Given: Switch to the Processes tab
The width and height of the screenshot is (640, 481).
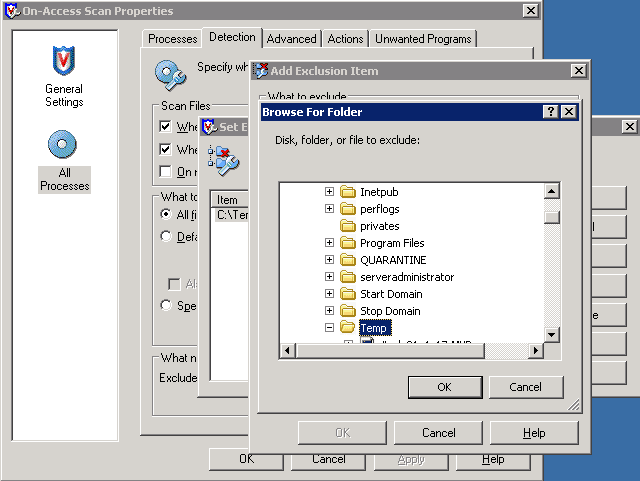Looking at the screenshot, I should tap(172, 39).
